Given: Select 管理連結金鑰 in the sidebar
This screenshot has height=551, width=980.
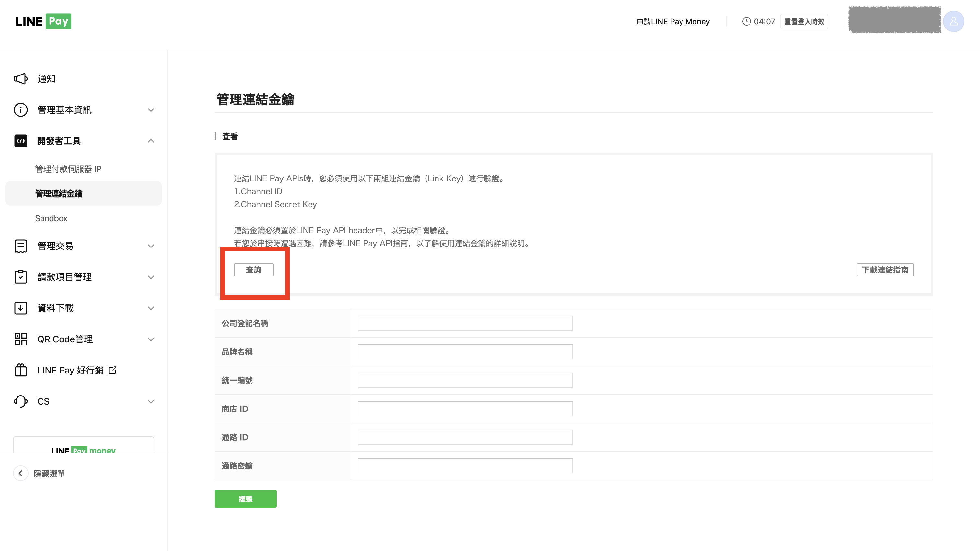Looking at the screenshot, I should [59, 193].
